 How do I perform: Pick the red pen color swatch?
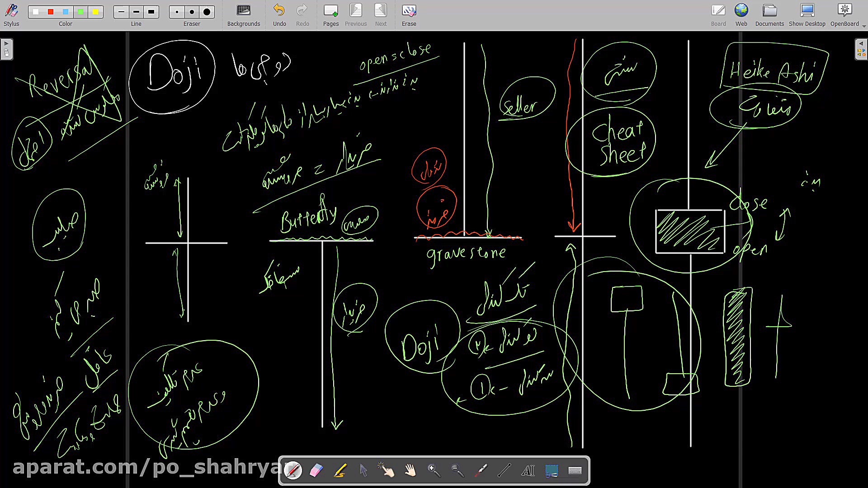(51, 12)
